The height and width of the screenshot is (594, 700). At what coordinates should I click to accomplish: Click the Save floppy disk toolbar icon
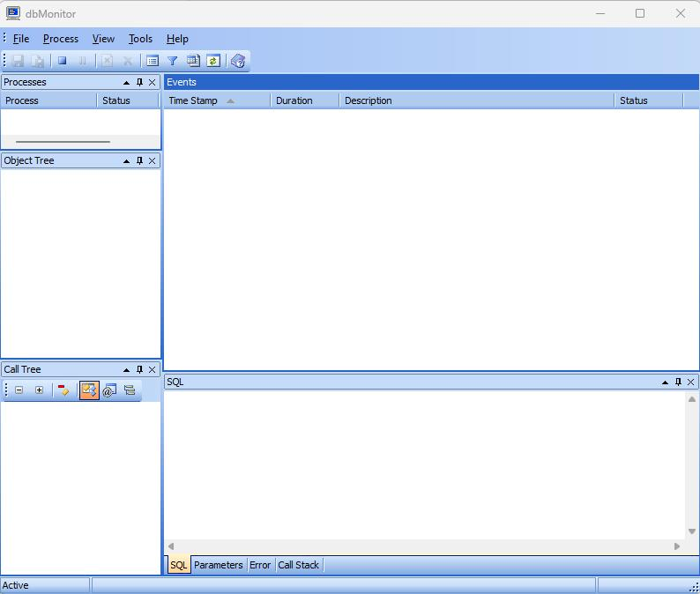click(18, 61)
